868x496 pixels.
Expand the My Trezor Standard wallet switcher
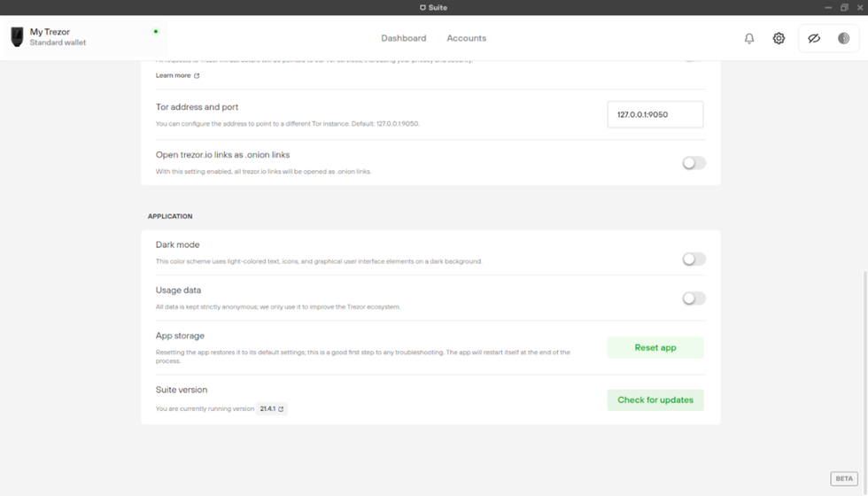(80, 37)
